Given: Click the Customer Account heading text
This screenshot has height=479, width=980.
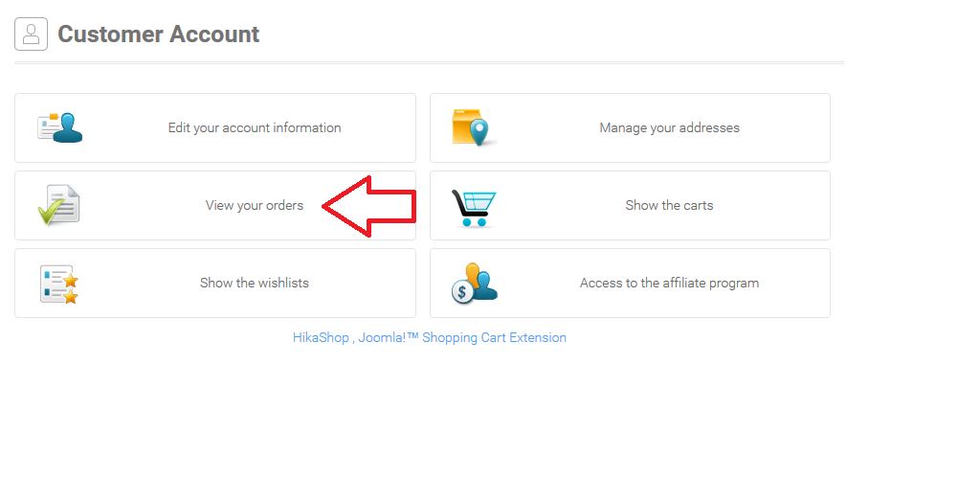Looking at the screenshot, I should coord(158,34).
